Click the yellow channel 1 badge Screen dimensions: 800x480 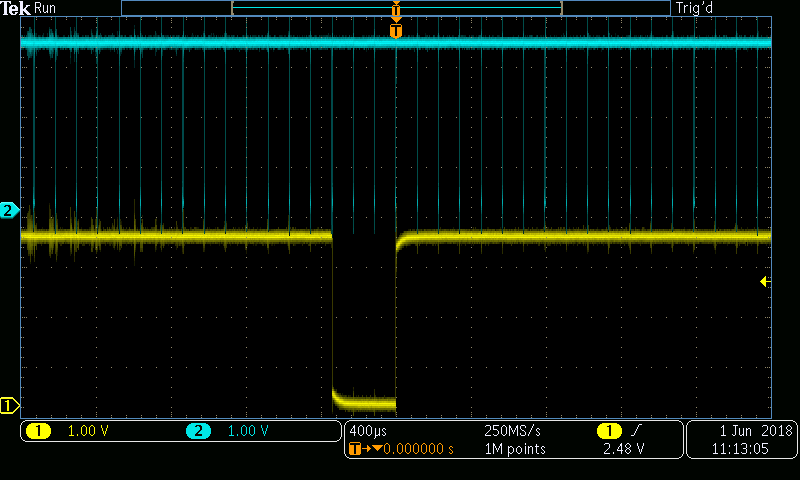(39, 431)
